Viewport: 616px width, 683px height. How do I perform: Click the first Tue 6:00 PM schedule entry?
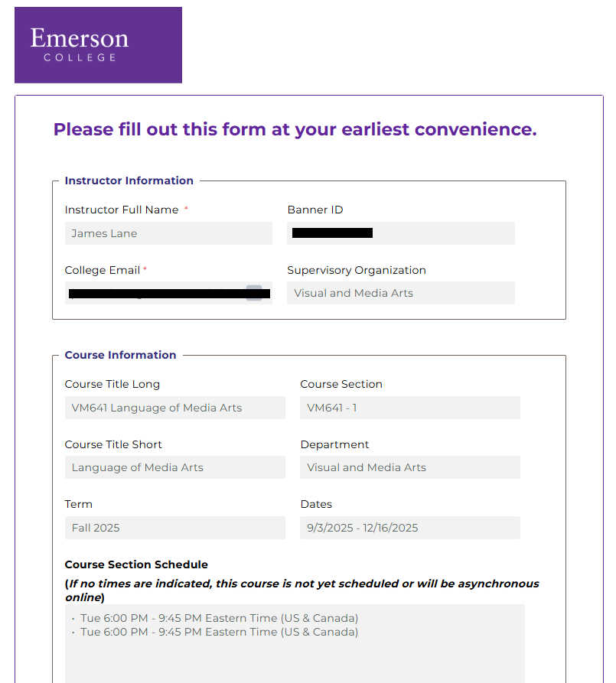pyautogui.click(x=220, y=618)
